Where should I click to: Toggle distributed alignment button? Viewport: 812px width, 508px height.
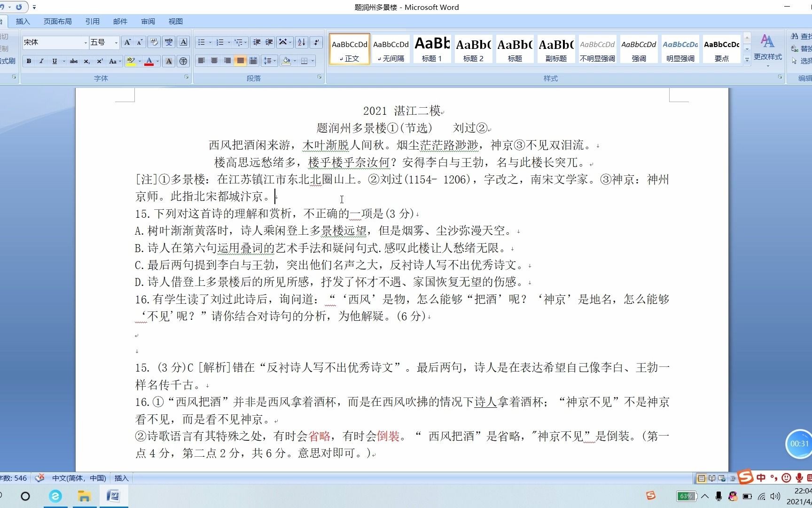click(x=253, y=61)
